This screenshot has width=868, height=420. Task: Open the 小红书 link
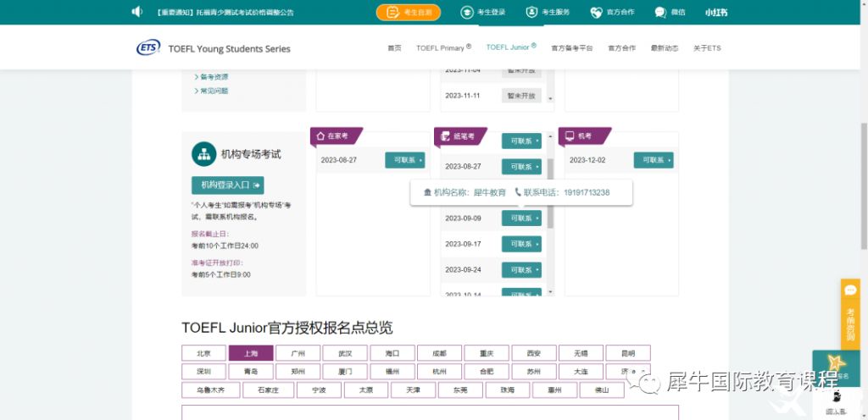pyautogui.click(x=716, y=12)
